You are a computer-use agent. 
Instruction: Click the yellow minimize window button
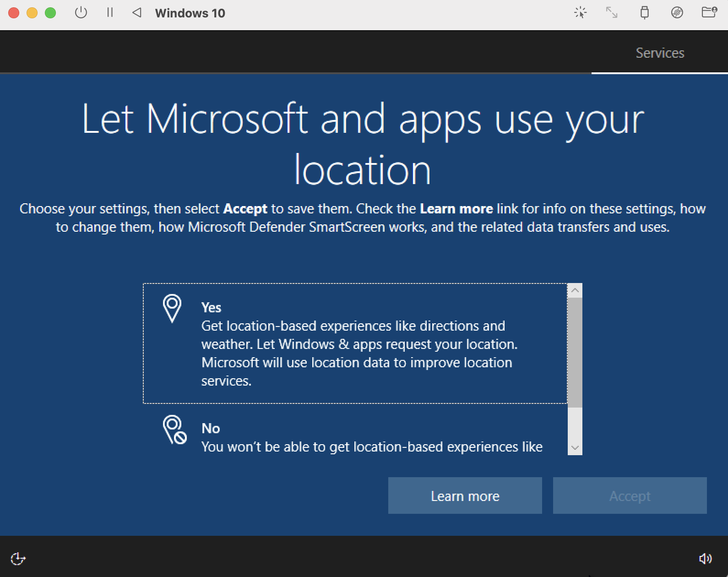(x=32, y=13)
